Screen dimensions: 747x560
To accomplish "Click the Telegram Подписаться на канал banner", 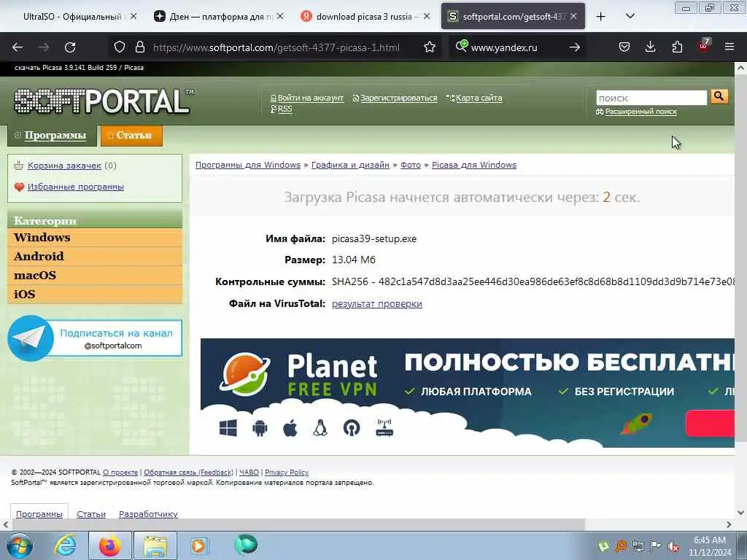I will 95,338.
